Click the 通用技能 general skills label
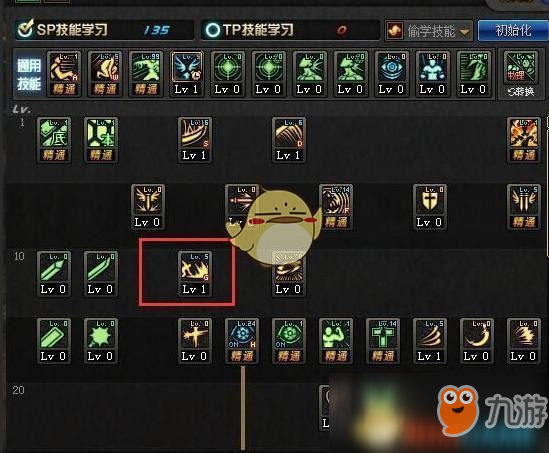Image resolution: width=549 pixels, height=453 pixels. pyautogui.click(x=29, y=75)
